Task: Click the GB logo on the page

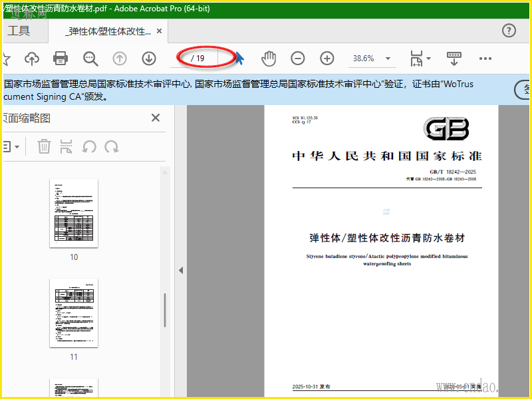Action: pyautogui.click(x=446, y=128)
